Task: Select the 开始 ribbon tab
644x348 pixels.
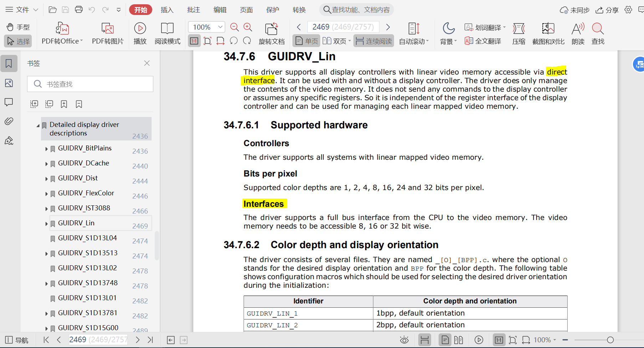Action: click(140, 10)
